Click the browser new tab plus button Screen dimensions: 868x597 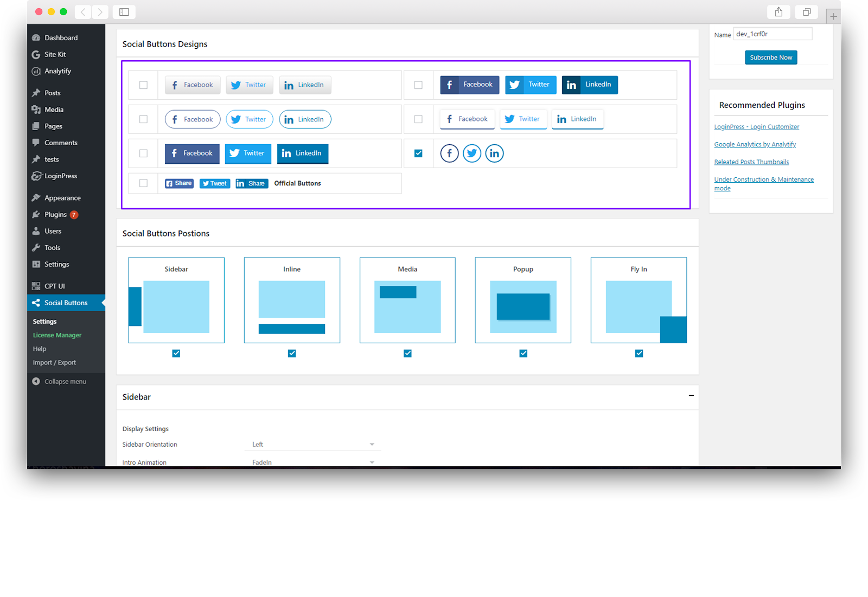(x=833, y=16)
